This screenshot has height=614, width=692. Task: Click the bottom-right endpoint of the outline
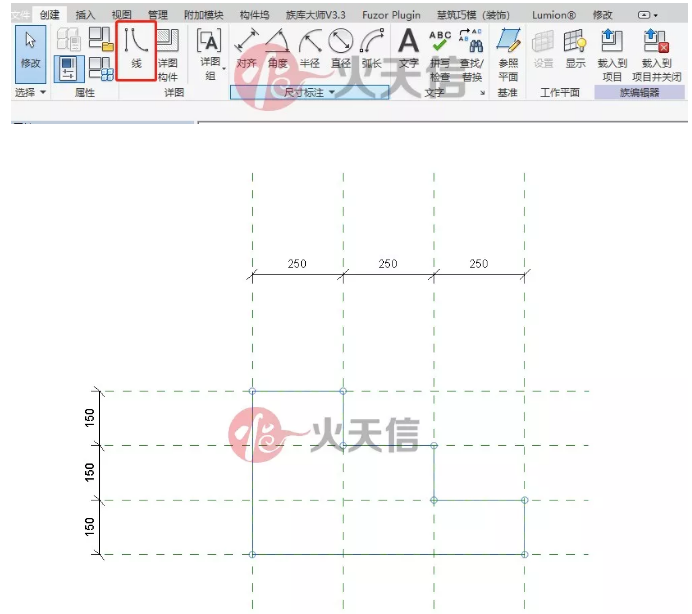(525, 554)
